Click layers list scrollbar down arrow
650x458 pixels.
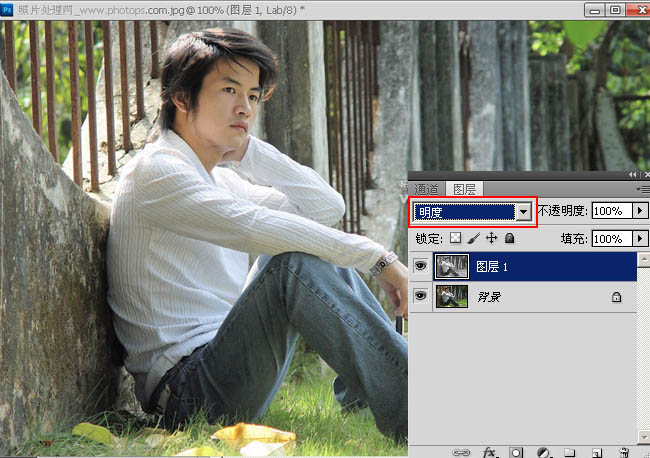[644, 437]
